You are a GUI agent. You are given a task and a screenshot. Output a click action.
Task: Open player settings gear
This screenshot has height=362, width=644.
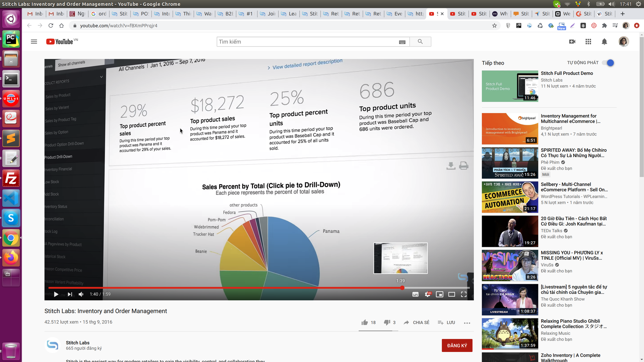(x=427, y=294)
